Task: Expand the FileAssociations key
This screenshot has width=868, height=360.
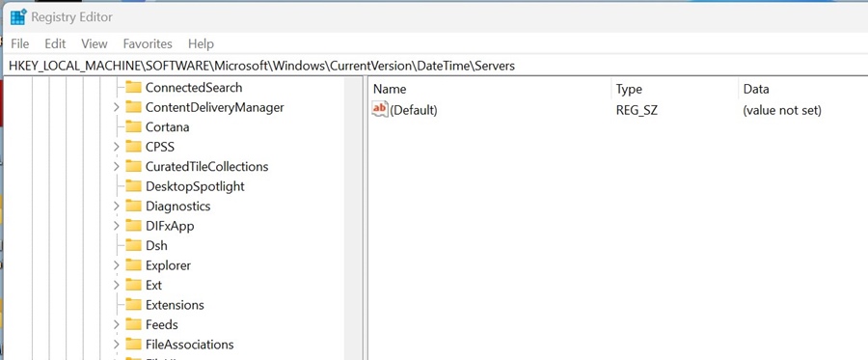Action: pos(117,345)
